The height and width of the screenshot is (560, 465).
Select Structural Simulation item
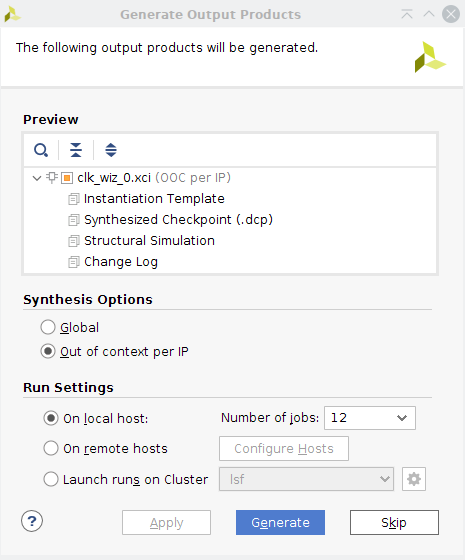(x=149, y=241)
